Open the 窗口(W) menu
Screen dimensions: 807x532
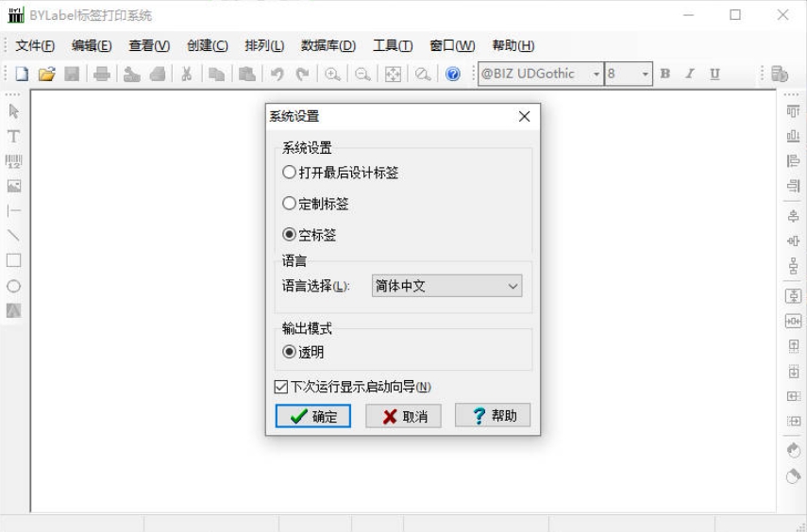[452, 46]
